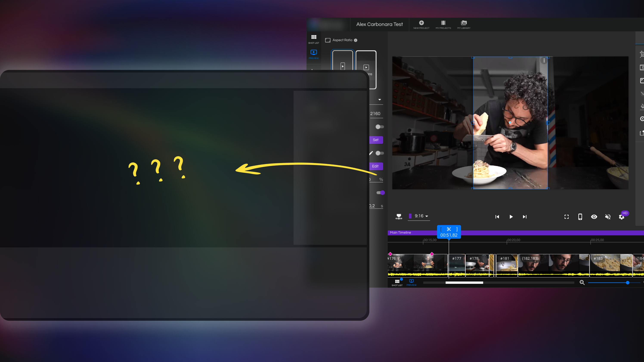
Task: Turn off the purple enabled toggle
Action: click(381, 193)
